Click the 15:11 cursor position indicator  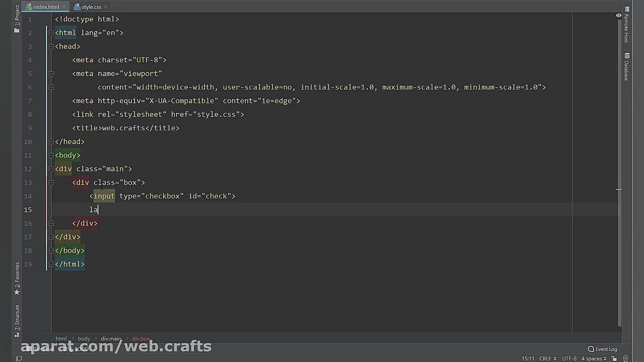528,359
